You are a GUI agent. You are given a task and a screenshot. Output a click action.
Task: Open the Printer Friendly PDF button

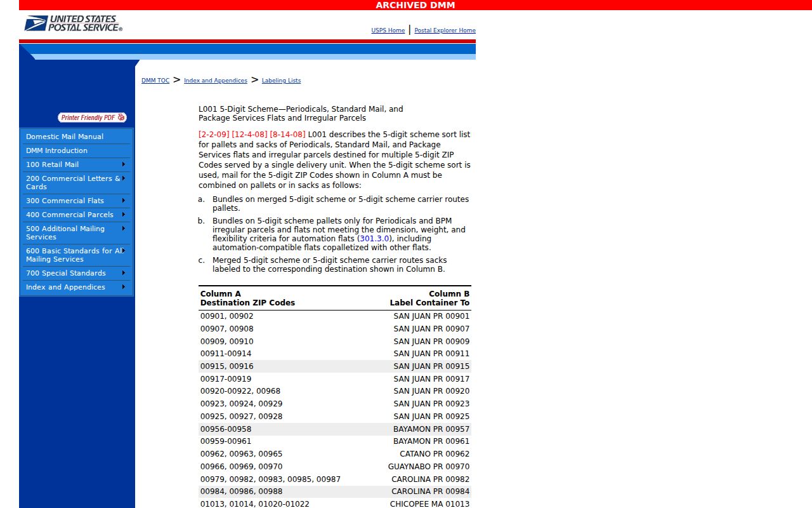pyautogui.click(x=92, y=117)
